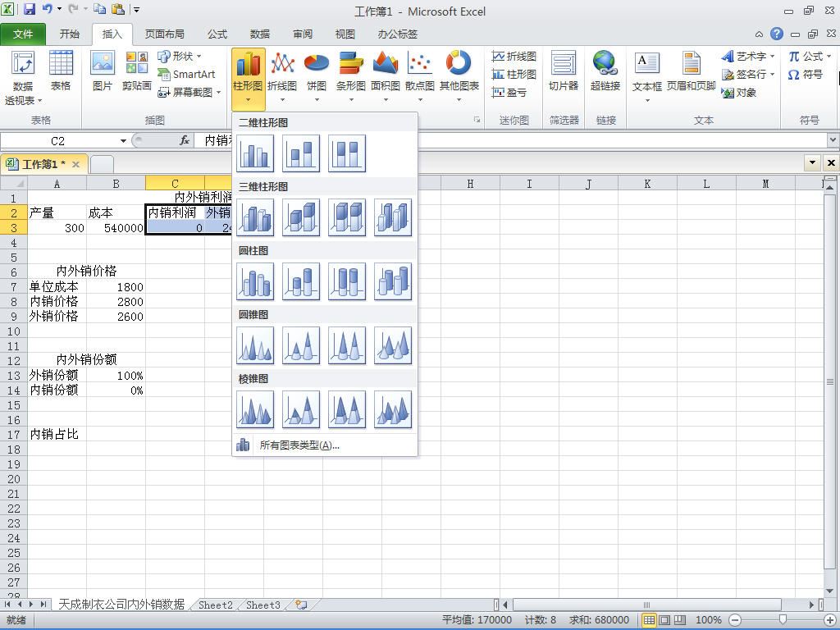Insert a Symbol (符号)

(806, 75)
